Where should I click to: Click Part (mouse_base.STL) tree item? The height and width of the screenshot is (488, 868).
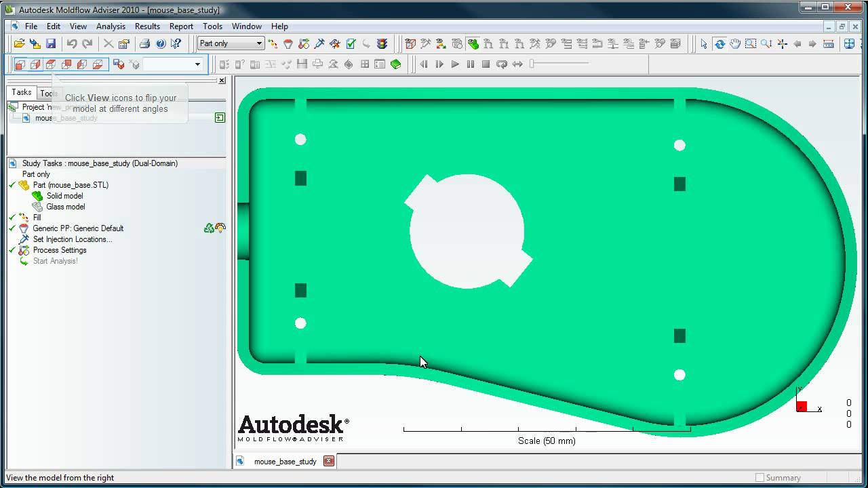71,185
